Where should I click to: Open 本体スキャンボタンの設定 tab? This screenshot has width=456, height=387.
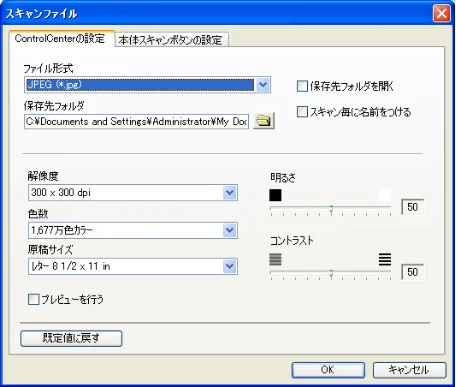click(171, 40)
